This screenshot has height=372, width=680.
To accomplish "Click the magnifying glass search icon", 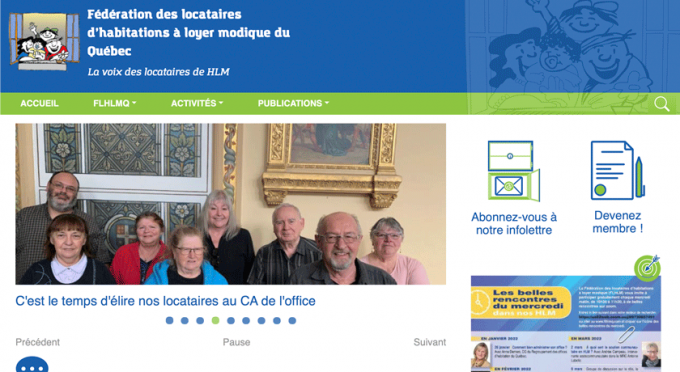I will [x=661, y=104].
